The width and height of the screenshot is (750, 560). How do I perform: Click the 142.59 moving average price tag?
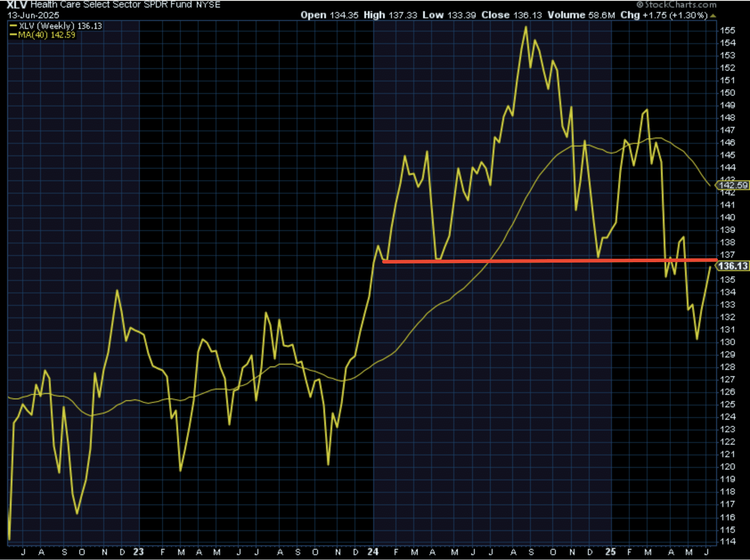[733, 185]
